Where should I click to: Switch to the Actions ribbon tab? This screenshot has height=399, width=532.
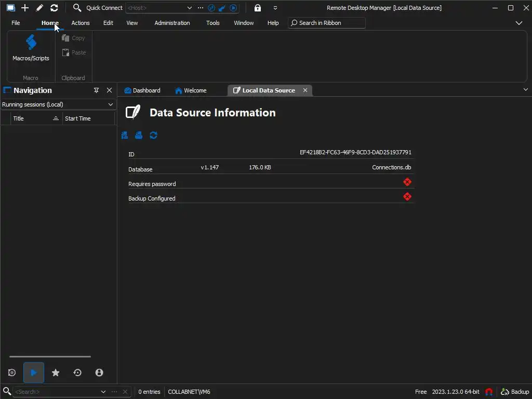(81, 23)
